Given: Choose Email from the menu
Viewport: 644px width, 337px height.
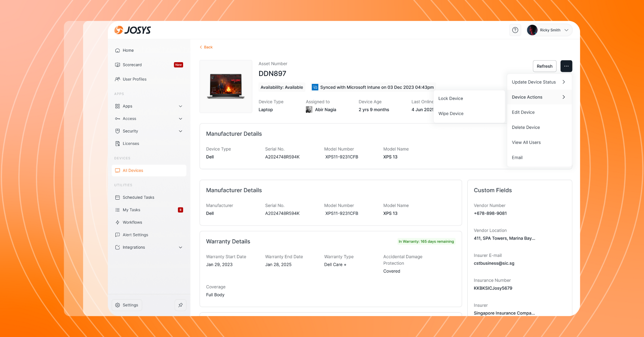Looking at the screenshot, I should pos(539,158).
